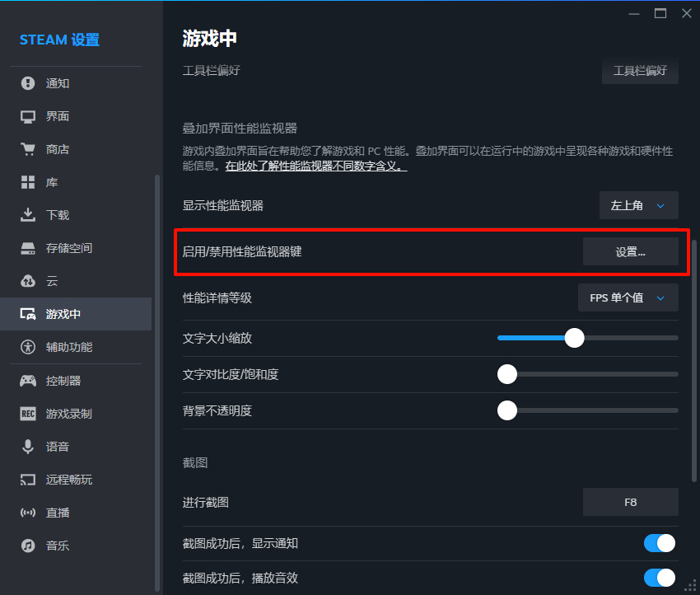
Task: Toggle 截图成功后，播放音效 switch
Action: tap(660, 578)
